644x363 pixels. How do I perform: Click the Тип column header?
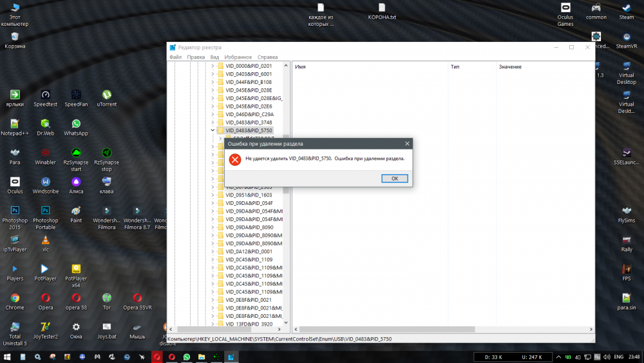click(455, 66)
